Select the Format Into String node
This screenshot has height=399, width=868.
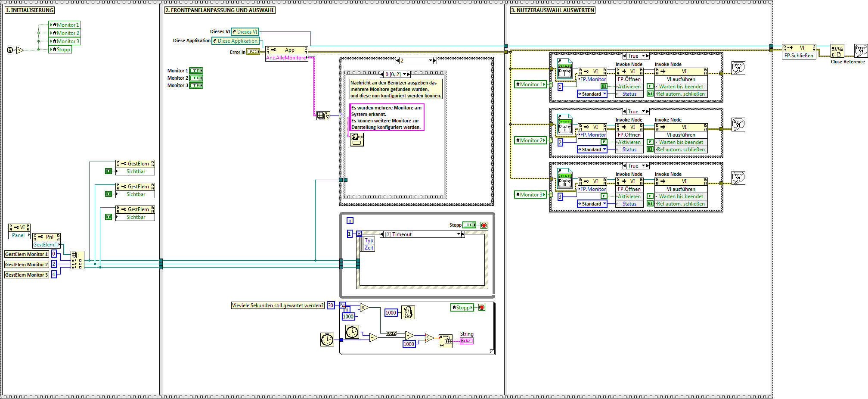click(446, 341)
